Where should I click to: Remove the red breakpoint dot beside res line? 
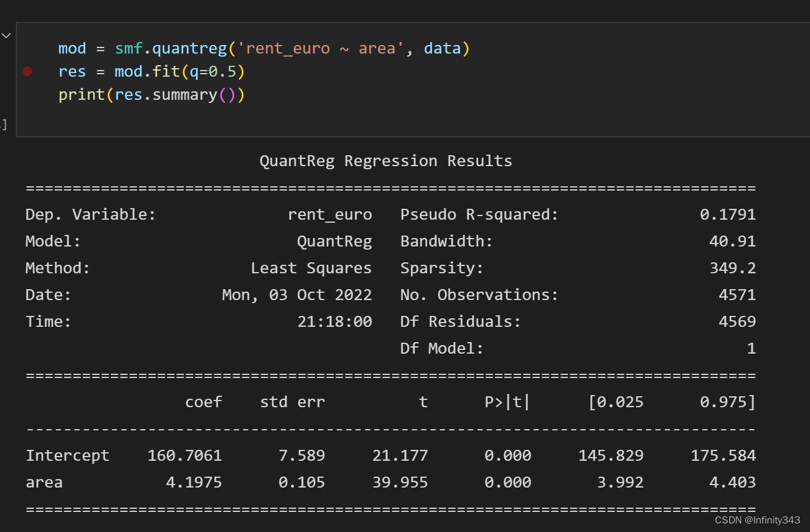[27, 71]
